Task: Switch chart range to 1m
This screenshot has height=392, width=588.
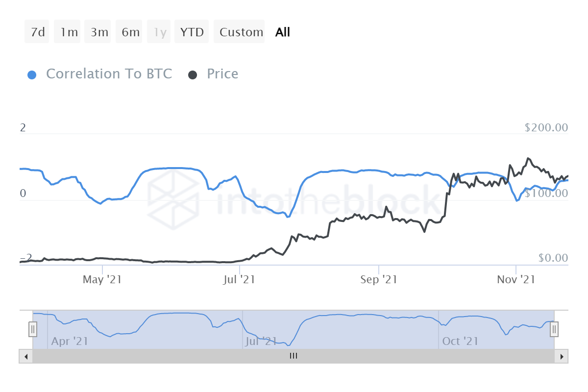Action: pyautogui.click(x=69, y=32)
